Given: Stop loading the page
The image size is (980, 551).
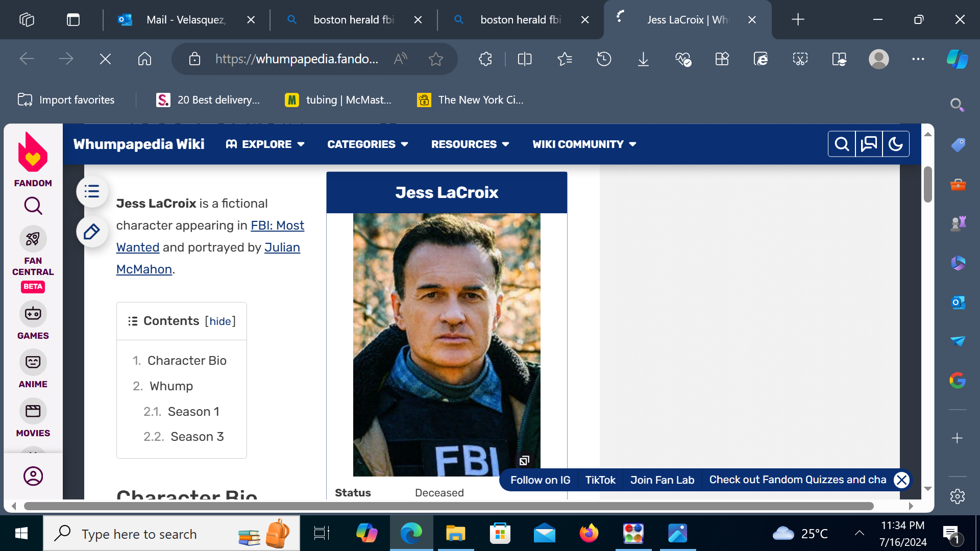Looking at the screenshot, I should click(x=105, y=59).
